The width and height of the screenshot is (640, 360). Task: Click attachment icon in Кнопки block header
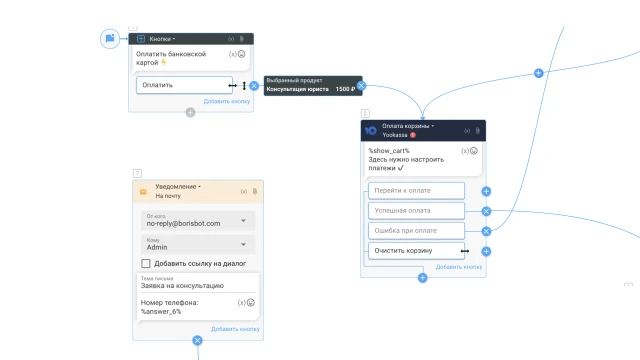pyautogui.click(x=242, y=39)
